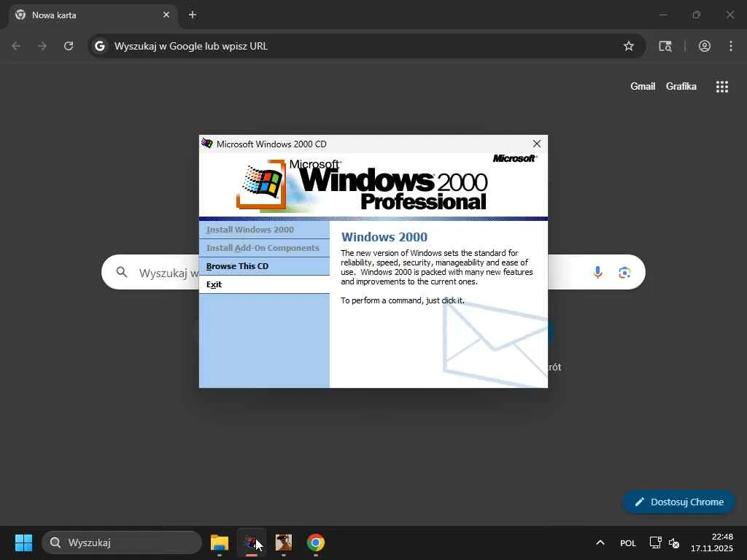The height and width of the screenshot is (560, 747).
Task: Open the Grafika link
Action: pyautogui.click(x=681, y=86)
